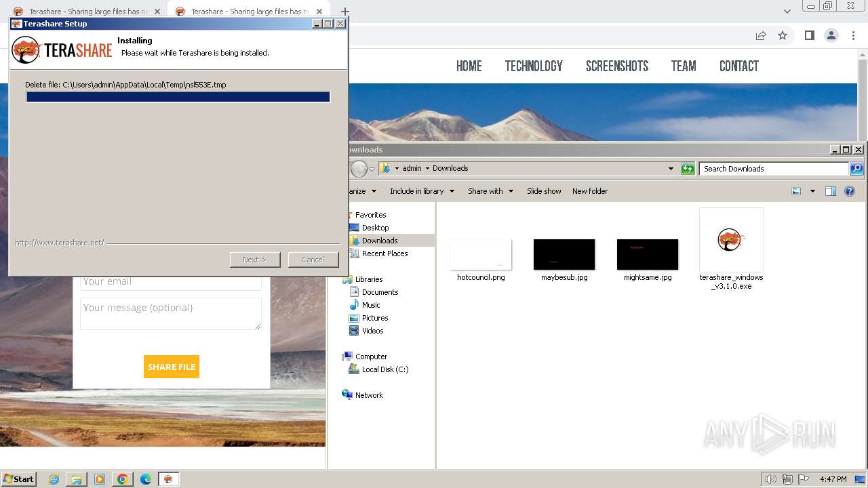Screen dimensions: 868x488
Task: Select the maybesub.jpg file thumbnail
Action: (x=564, y=255)
